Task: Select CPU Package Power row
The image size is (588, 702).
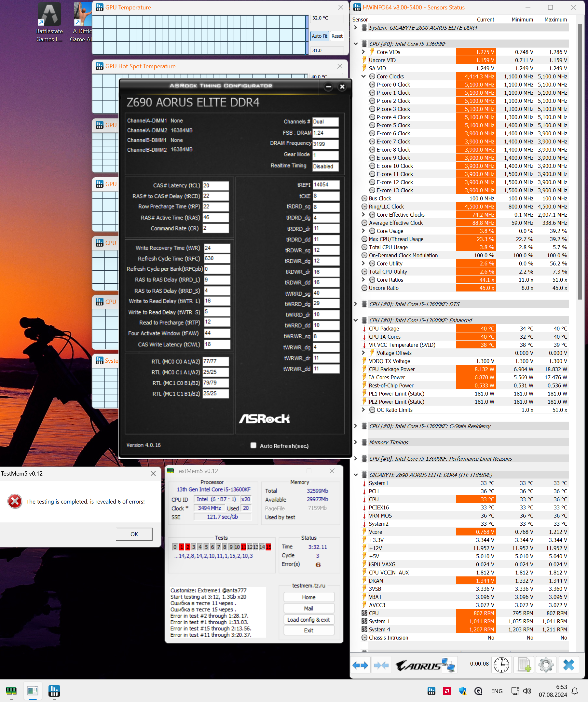Action: click(465, 369)
